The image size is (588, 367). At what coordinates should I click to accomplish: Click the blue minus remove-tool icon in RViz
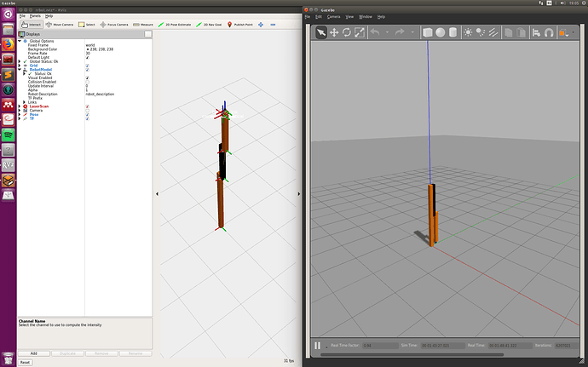click(x=273, y=25)
